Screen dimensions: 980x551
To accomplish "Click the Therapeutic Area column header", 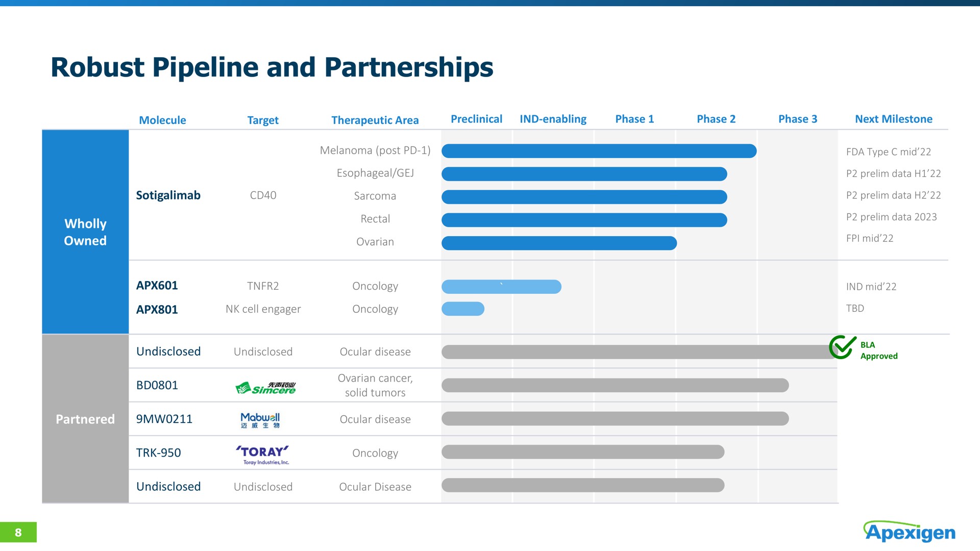I will pyautogui.click(x=375, y=120).
